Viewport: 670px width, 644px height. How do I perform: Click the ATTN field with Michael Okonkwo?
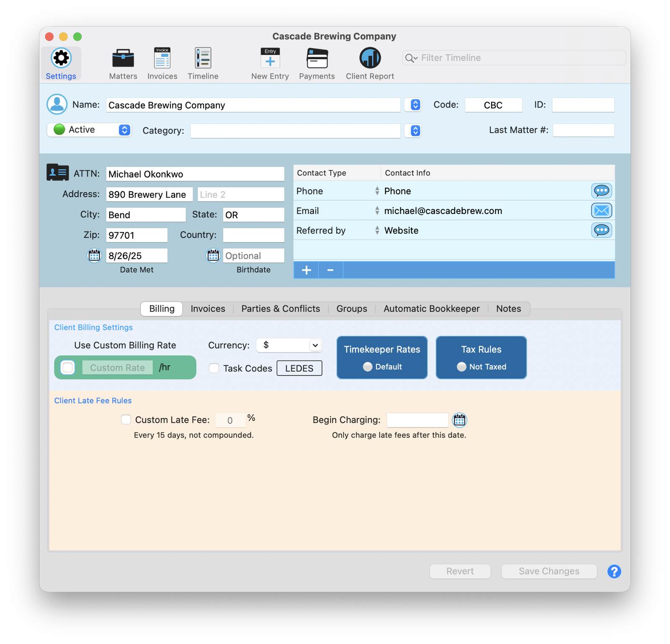[x=195, y=174]
